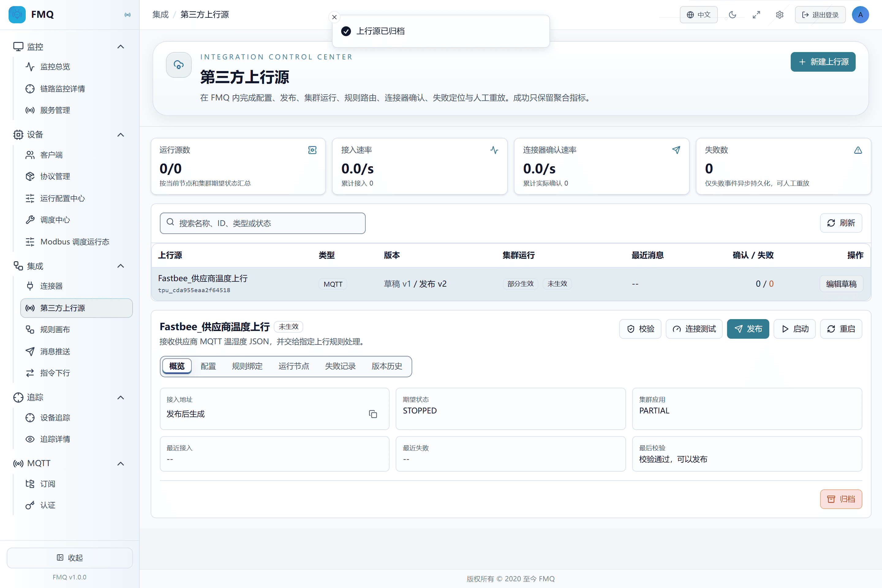The height and width of the screenshot is (588, 882).
Task: Collapse the MQTT sidebar group
Action: [120, 463]
